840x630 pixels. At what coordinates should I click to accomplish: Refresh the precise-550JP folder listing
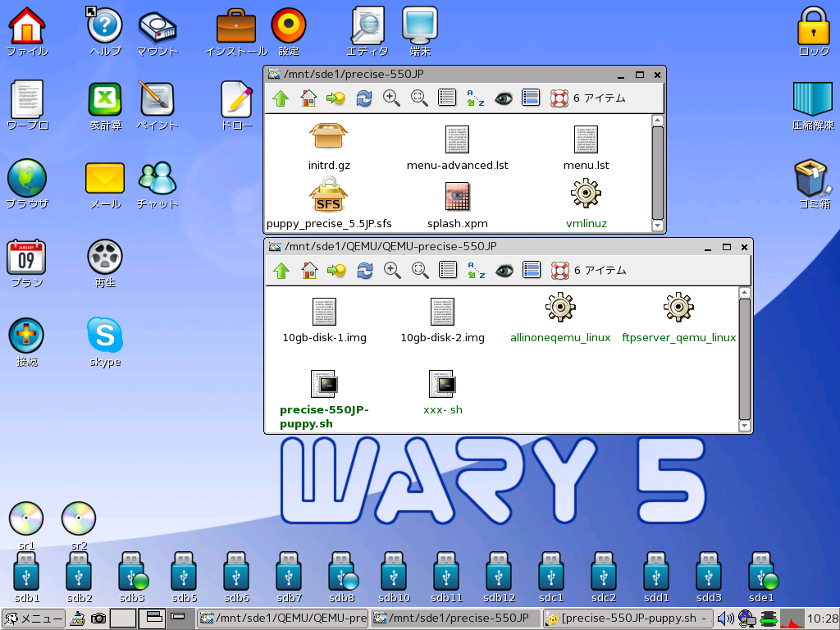(x=363, y=98)
